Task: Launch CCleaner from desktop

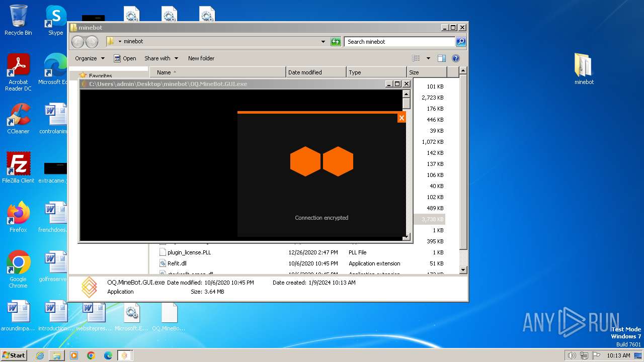Action: click(18, 119)
